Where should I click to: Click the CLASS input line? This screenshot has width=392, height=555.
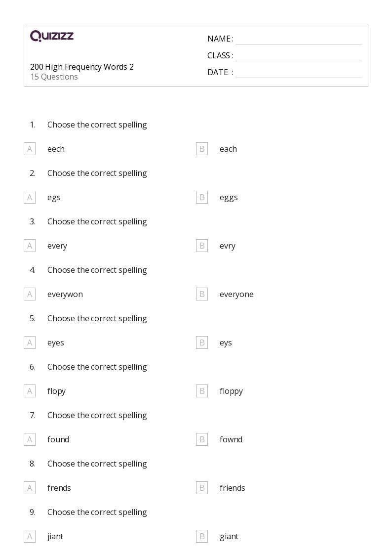pyautogui.click(x=298, y=56)
